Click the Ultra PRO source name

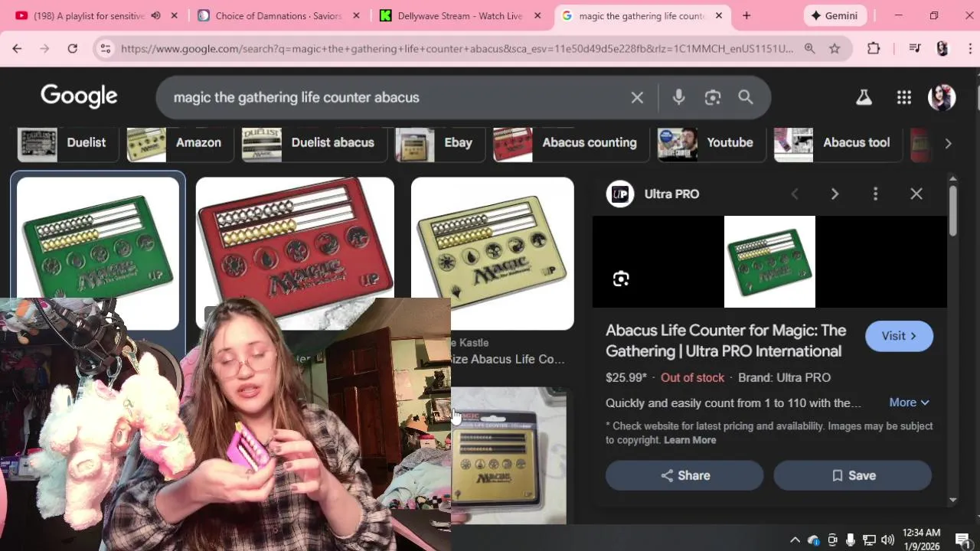[671, 194]
